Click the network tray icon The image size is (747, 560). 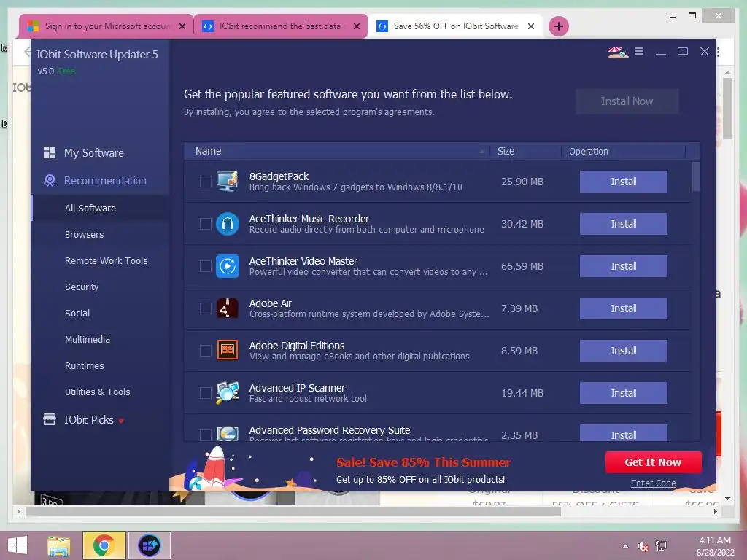(661, 546)
